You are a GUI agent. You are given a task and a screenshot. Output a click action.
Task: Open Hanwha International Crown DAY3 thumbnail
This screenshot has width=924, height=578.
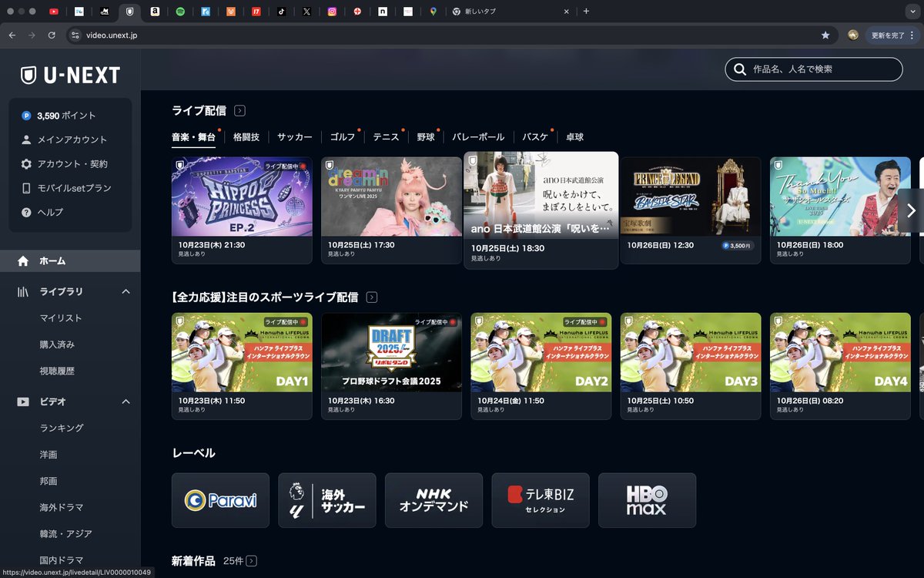click(x=691, y=352)
